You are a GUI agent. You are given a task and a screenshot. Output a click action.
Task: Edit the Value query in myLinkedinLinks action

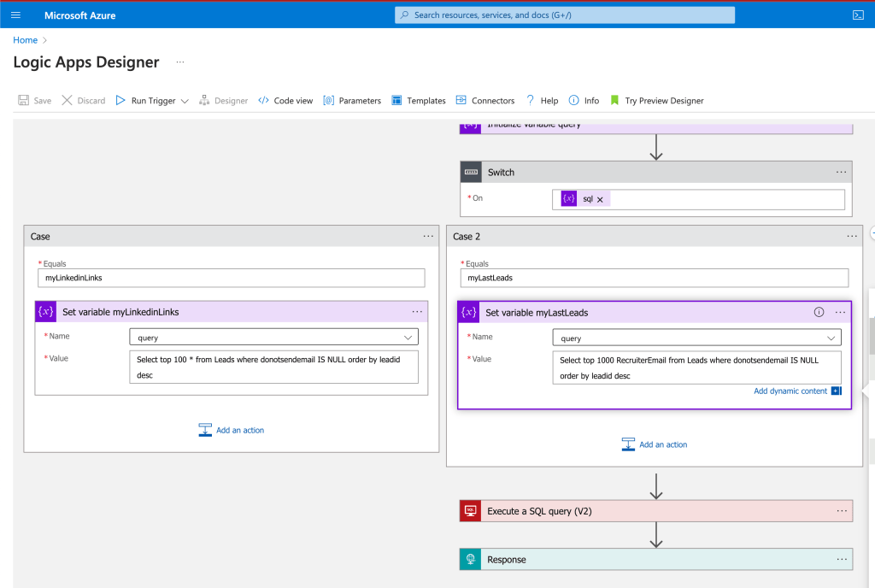(x=273, y=367)
